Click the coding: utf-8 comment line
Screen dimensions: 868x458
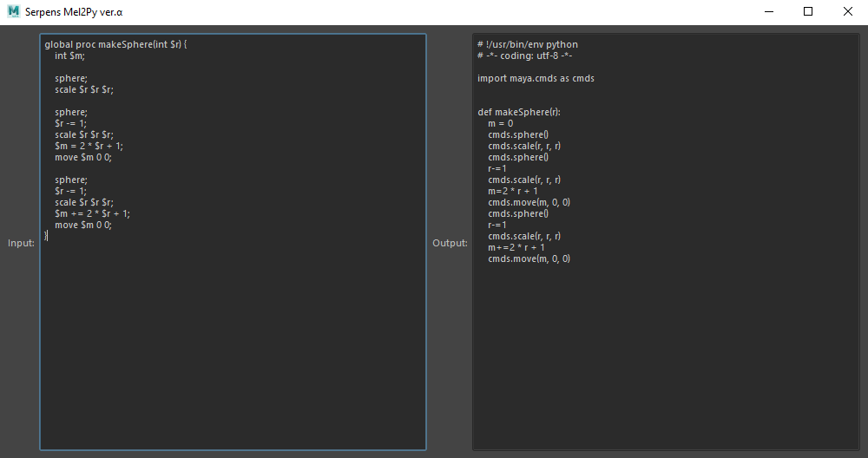tap(524, 56)
